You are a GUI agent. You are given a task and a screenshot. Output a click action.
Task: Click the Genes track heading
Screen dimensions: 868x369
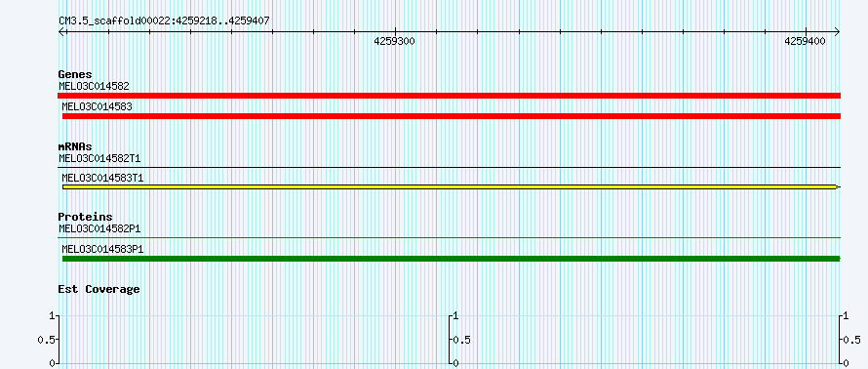[x=75, y=74]
